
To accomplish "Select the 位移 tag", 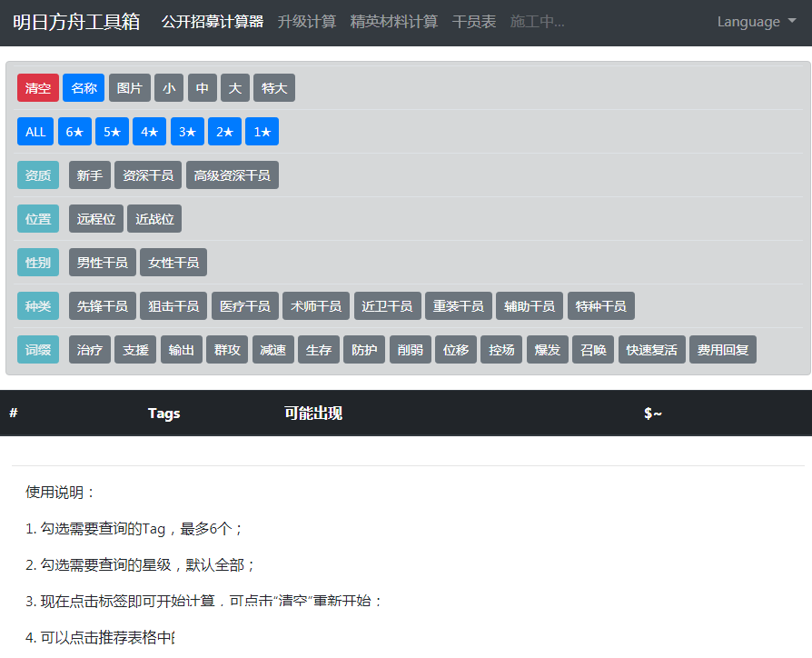I will click(456, 350).
